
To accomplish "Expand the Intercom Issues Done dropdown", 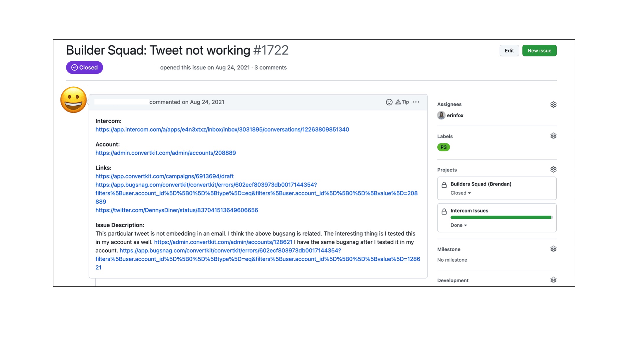I will click(x=460, y=225).
